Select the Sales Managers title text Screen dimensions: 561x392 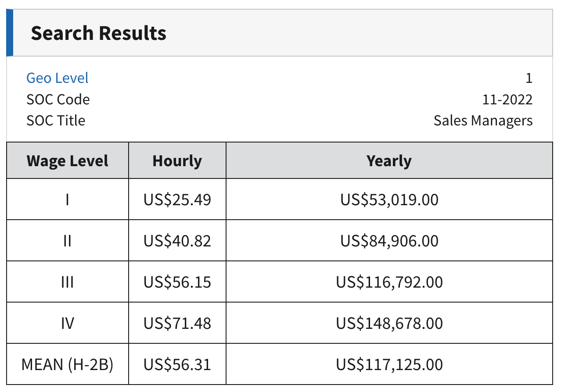(x=483, y=120)
